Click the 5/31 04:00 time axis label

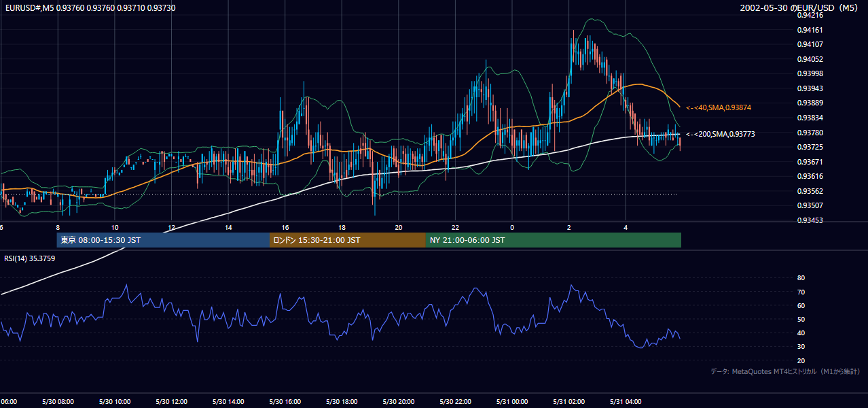click(x=626, y=402)
